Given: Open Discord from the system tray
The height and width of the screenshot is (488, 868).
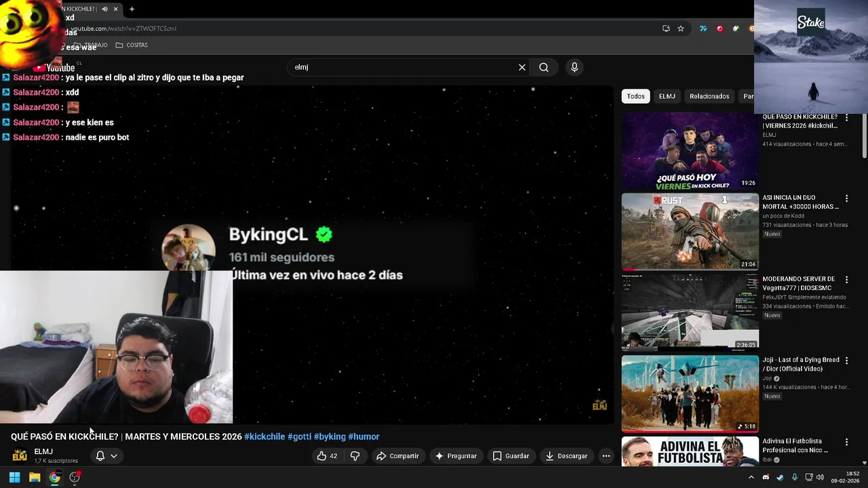Looking at the screenshot, I should pyautogui.click(x=766, y=477).
